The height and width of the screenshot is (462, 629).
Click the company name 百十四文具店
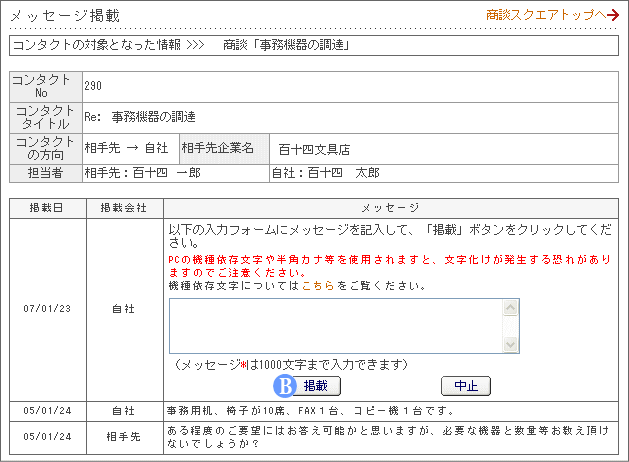pyautogui.click(x=314, y=149)
